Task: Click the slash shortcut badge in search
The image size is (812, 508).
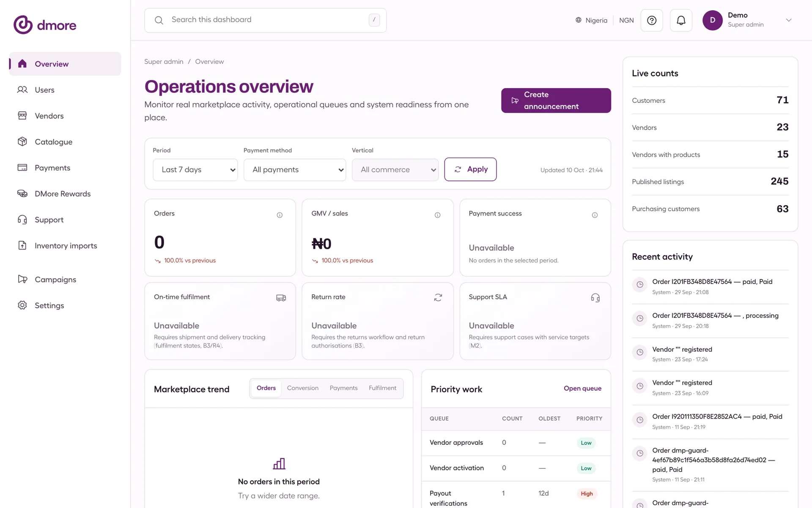Action: click(x=374, y=20)
